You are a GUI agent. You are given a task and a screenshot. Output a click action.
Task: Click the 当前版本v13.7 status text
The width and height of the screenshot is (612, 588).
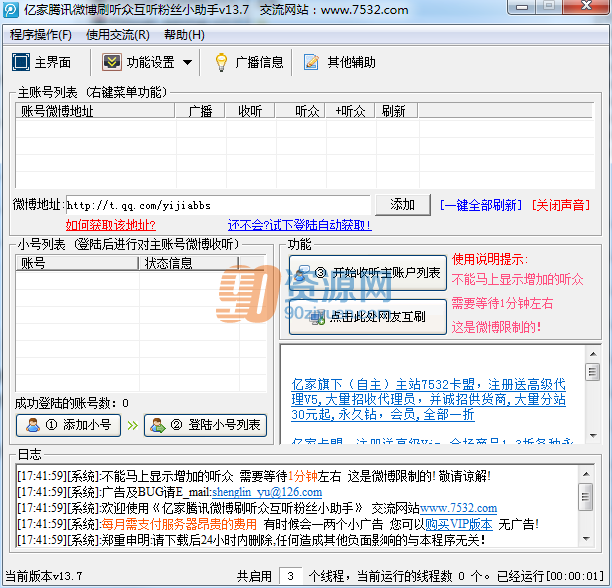[x=44, y=576]
